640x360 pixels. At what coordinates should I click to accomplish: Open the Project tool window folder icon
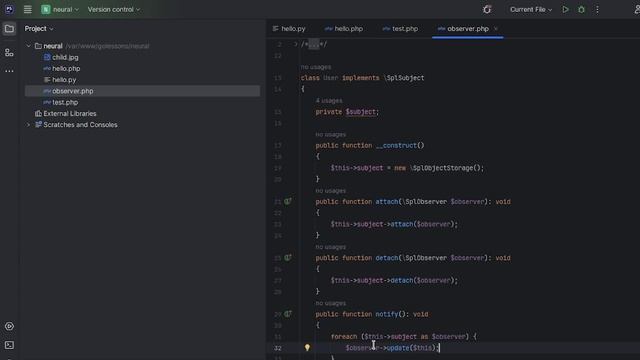click(x=9, y=29)
